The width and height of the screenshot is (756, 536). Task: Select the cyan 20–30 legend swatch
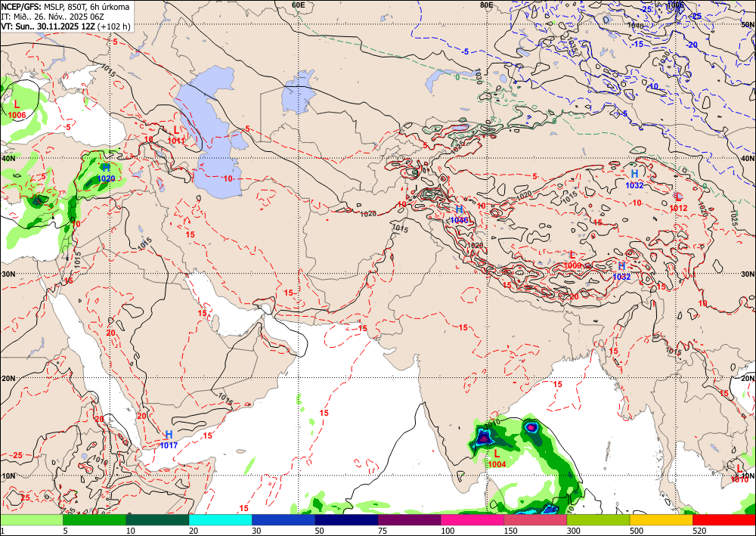coord(220,520)
